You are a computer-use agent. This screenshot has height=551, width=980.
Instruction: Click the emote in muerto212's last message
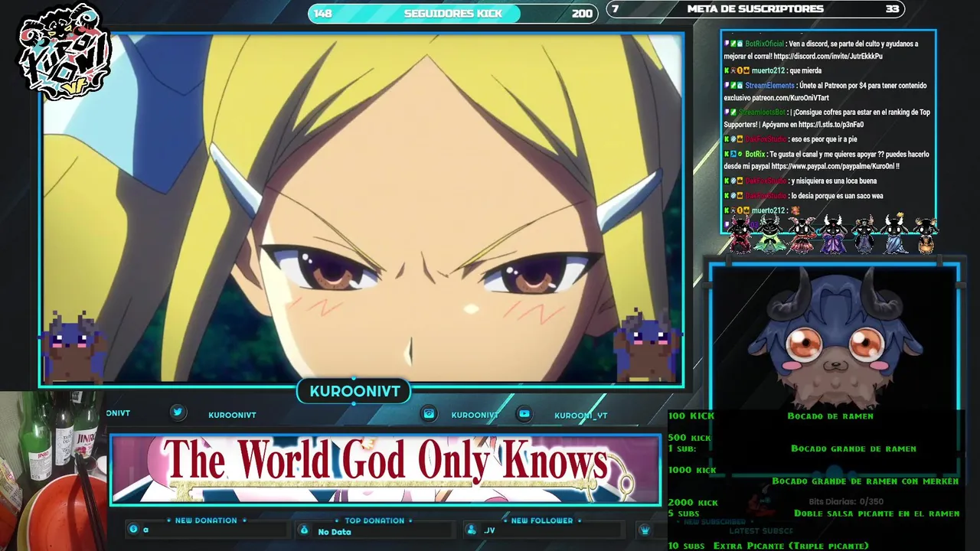pos(795,210)
